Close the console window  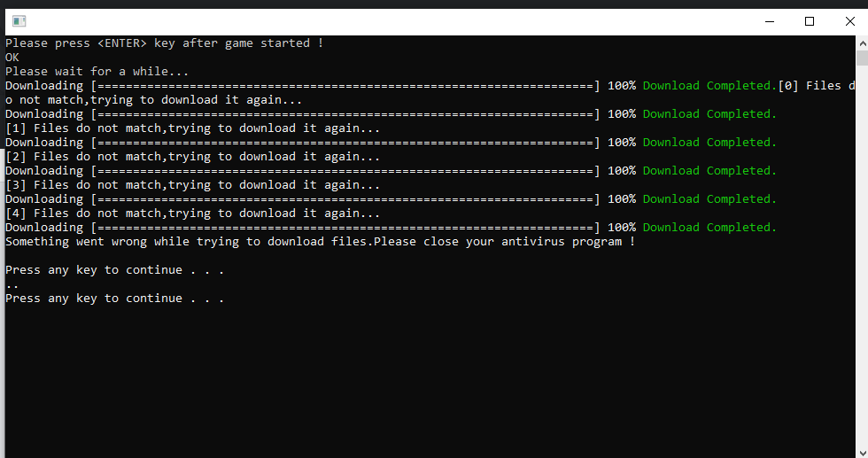point(849,21)
